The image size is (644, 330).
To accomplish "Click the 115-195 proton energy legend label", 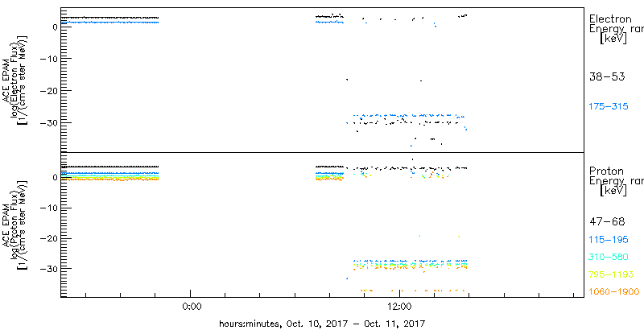I will point(609,240).
